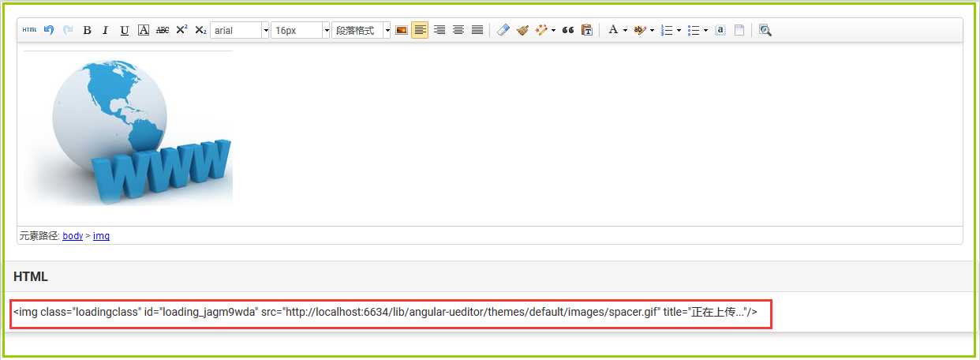980x360 pixels.
Task: Open unordered list style arrow
Action: [x=705, y=30]
